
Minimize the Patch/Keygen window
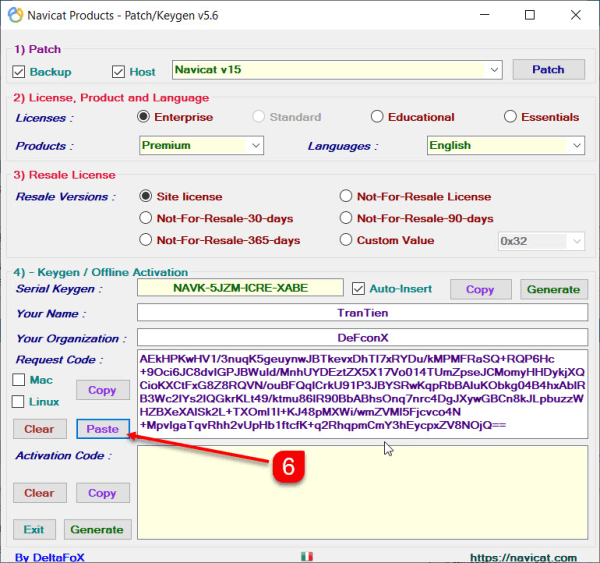485,15
